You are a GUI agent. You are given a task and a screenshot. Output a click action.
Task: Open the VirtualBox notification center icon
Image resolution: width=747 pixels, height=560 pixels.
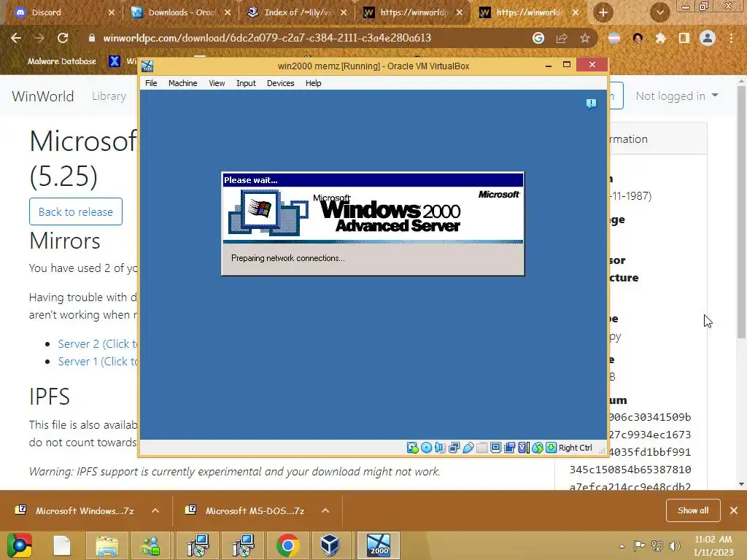[x=591, y=104]
